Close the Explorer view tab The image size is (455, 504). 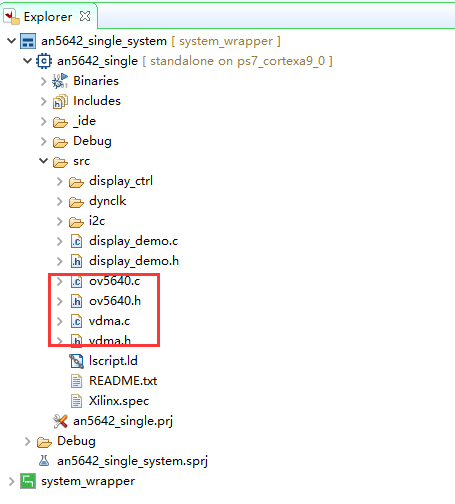[x=85, y=16]
